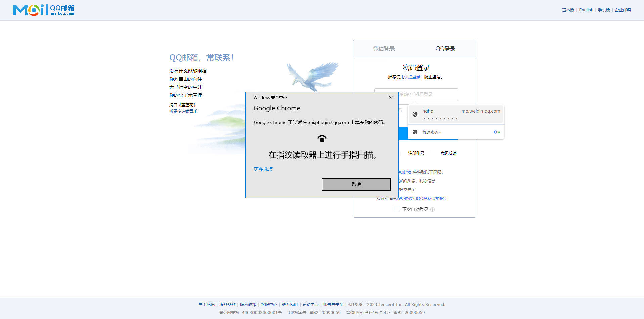The height and width of the screenshot is (319, 644).
Task: Click the 听更多许巍音乐 link
Action: click(183, 111)
